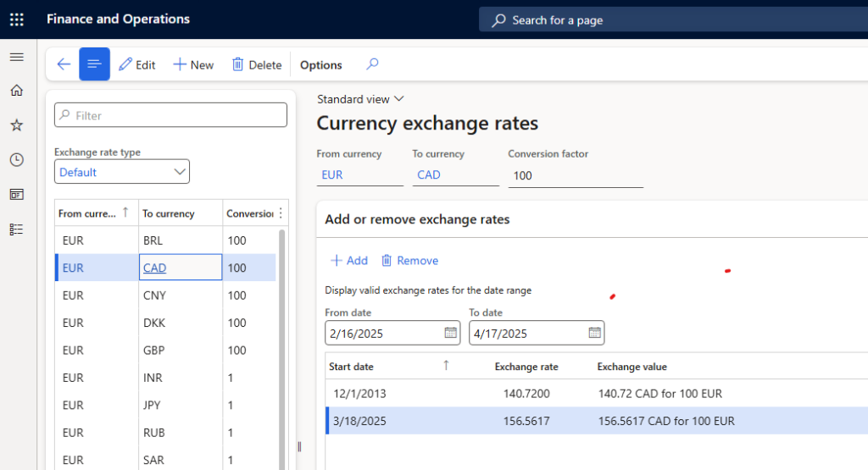Open Modules list icon in sidebar
This screenshot has width=868, height=470.
coord(17,229)
